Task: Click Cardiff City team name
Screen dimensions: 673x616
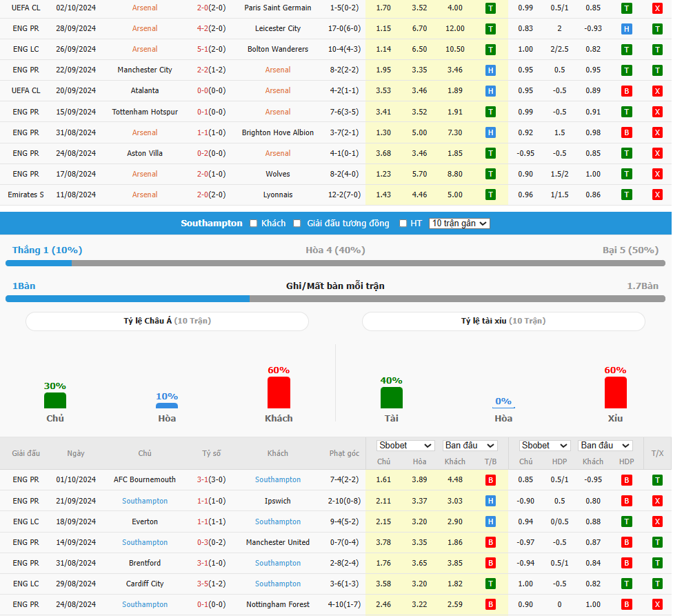Action: pyautogui.click(x=145, y=584)
